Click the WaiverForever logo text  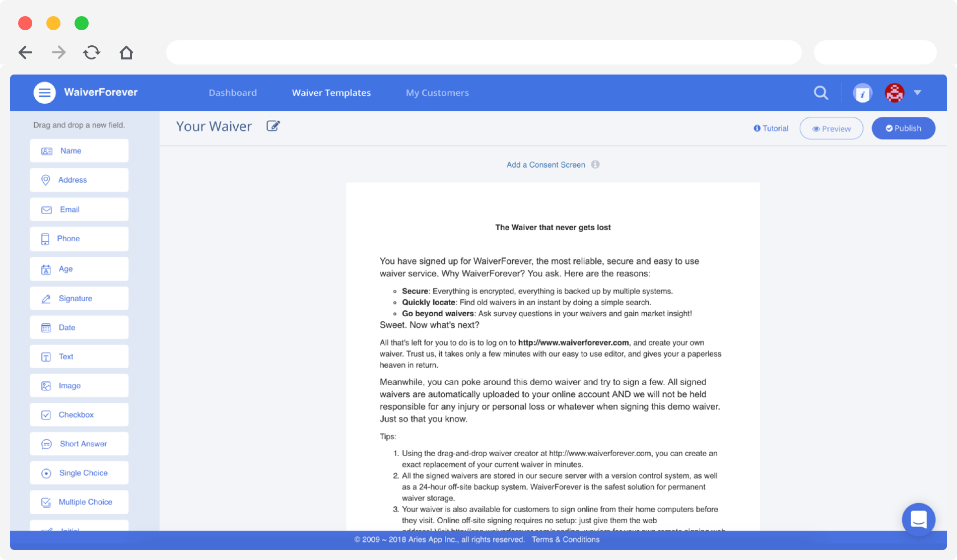click(101, 92)
